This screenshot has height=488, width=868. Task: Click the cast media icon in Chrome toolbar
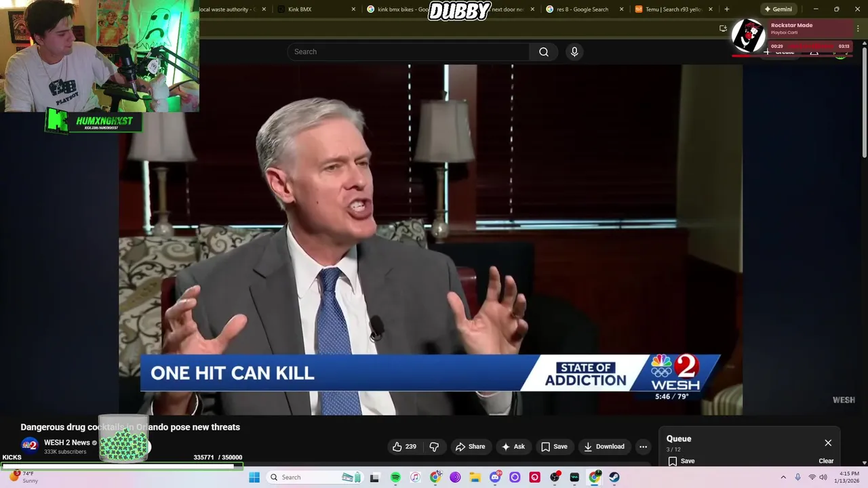point(723,28)
